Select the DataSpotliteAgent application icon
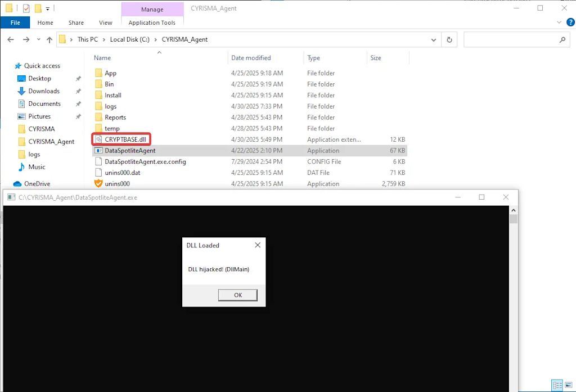 99,150
